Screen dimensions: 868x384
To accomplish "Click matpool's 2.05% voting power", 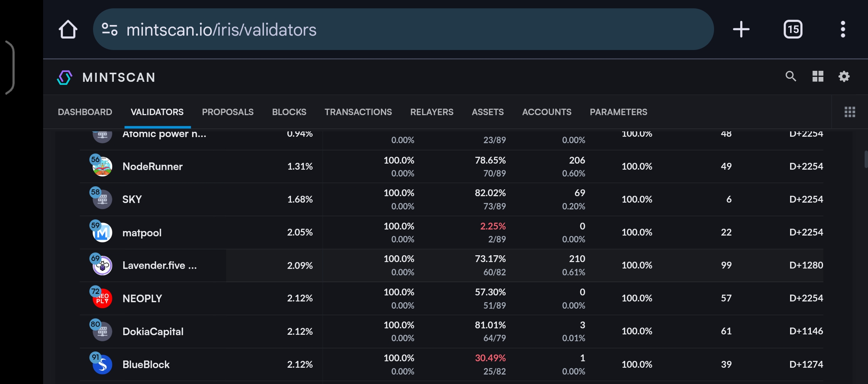I will tap(300, 232).
